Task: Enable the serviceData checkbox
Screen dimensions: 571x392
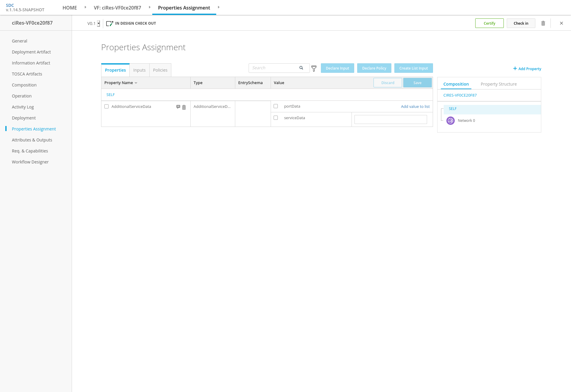Action: (276, 118)
